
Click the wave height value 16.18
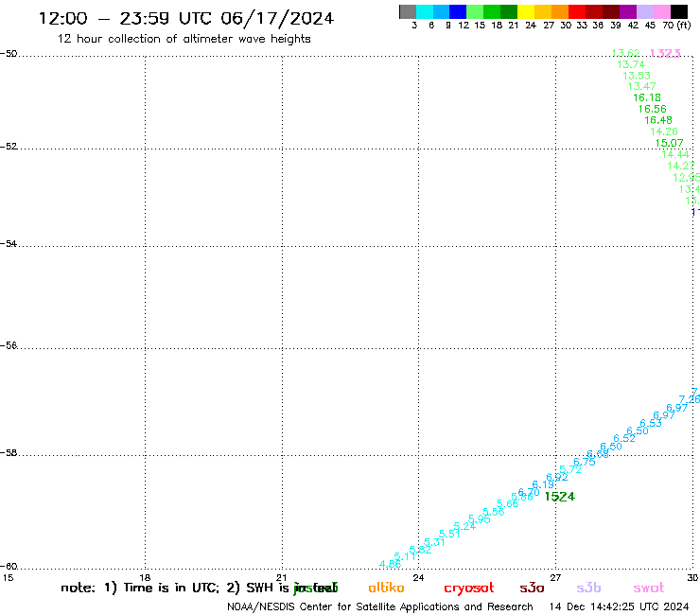(x=647, y=97)
